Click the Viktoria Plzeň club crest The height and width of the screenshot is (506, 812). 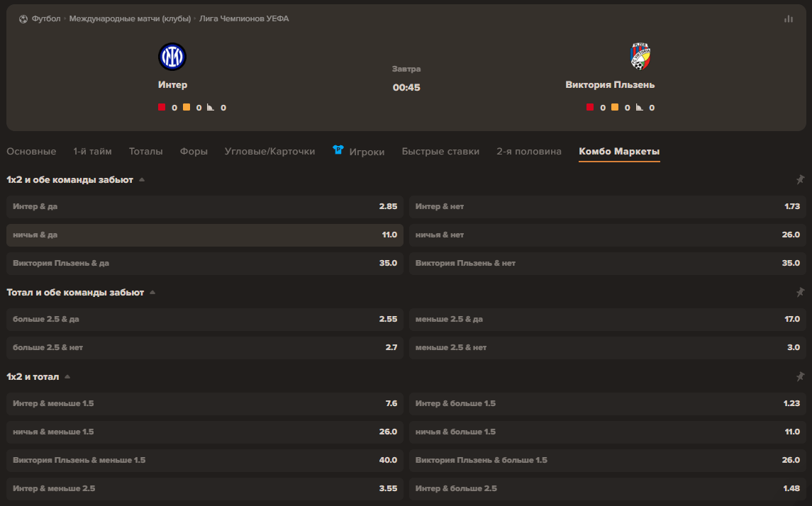(640, 56)
